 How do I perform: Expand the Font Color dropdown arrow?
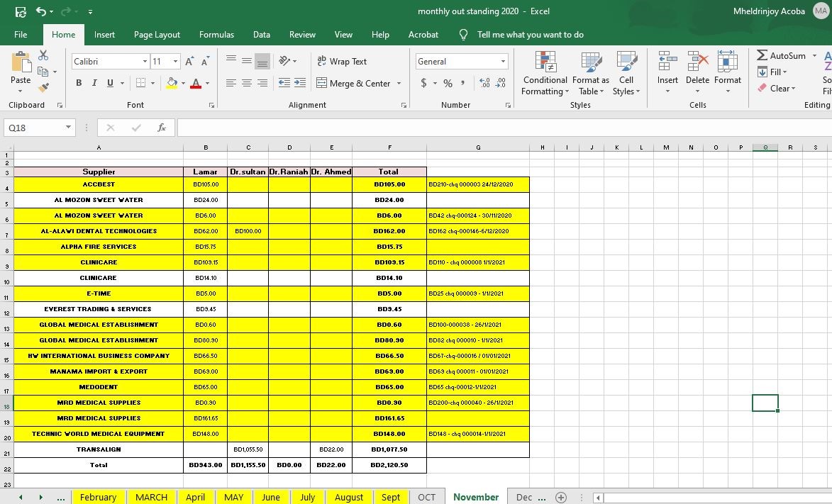[208, 84]
